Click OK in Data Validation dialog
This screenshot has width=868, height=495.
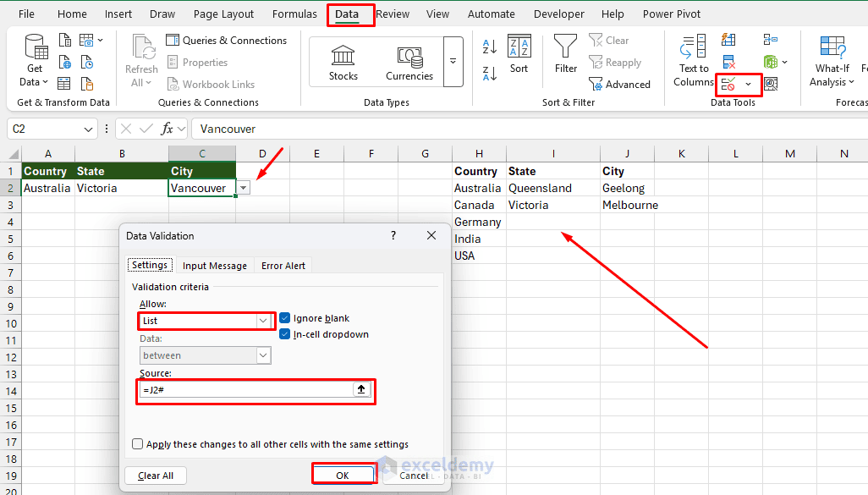343,475
